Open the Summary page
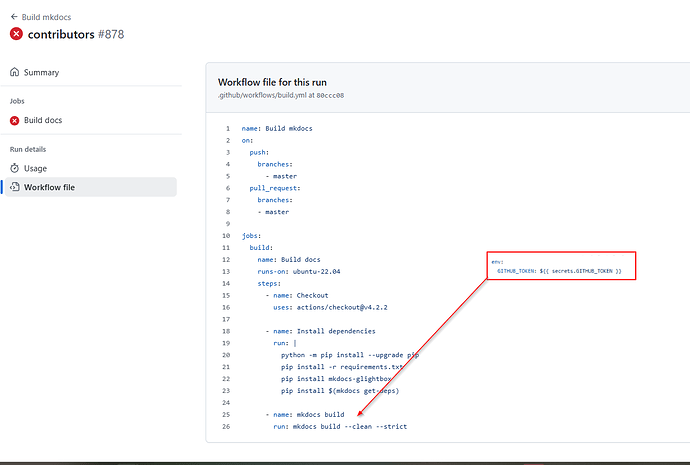690x465 pixels. 41,72
